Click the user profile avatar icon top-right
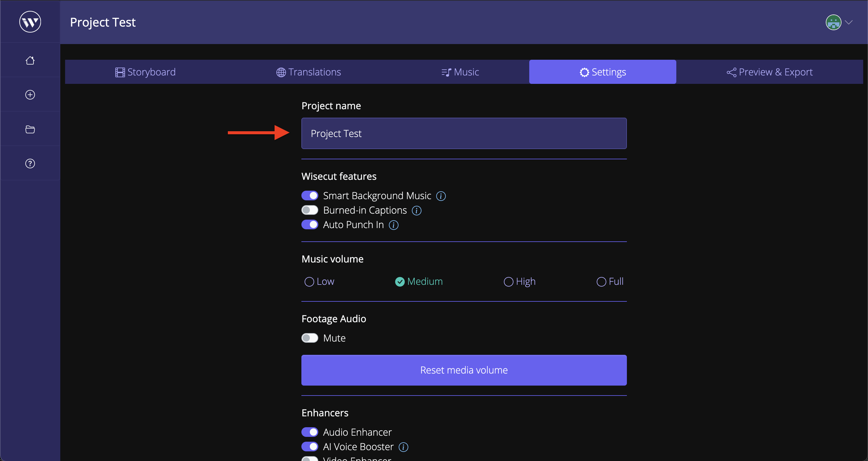 click(834, 22)
